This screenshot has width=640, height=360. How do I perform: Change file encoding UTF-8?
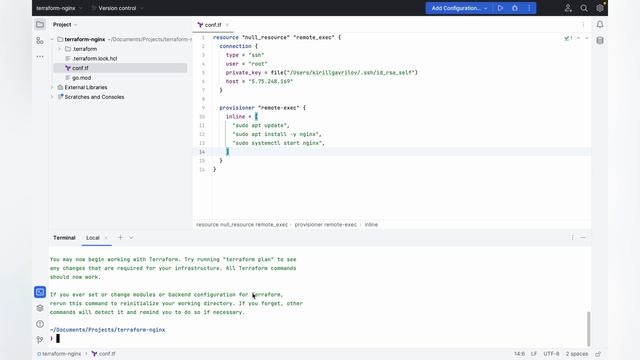coord(551,354)
